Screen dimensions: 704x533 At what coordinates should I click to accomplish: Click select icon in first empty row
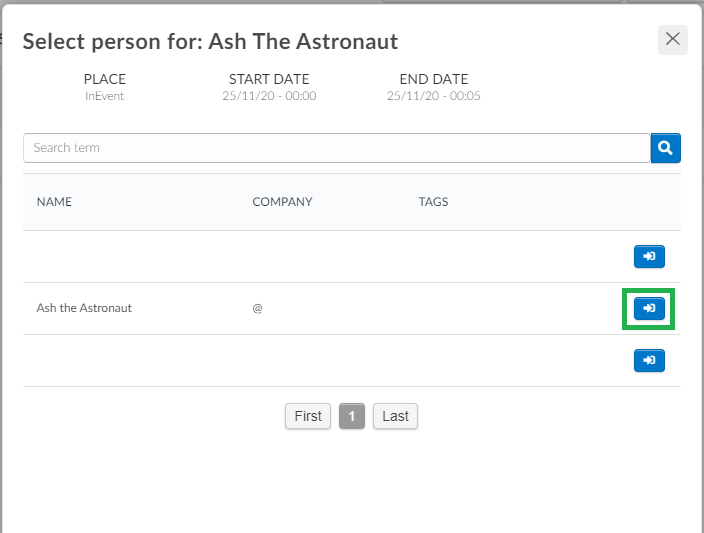pos(649,256)
